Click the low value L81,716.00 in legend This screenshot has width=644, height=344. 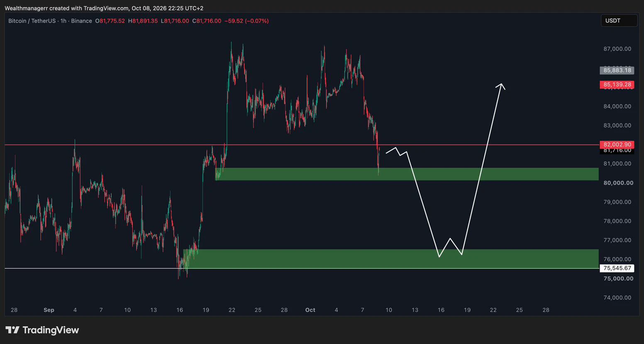(175, 21)
